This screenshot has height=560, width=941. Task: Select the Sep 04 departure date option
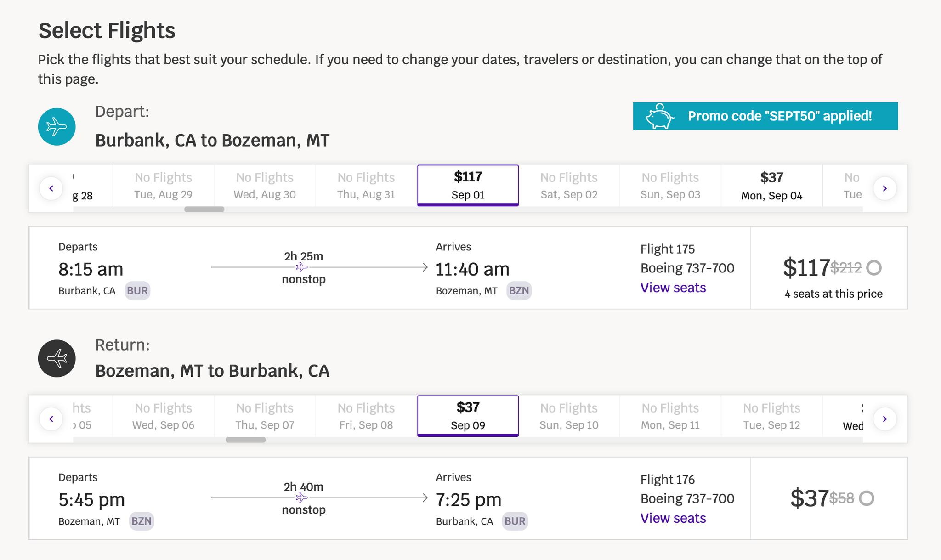[771, 185]
